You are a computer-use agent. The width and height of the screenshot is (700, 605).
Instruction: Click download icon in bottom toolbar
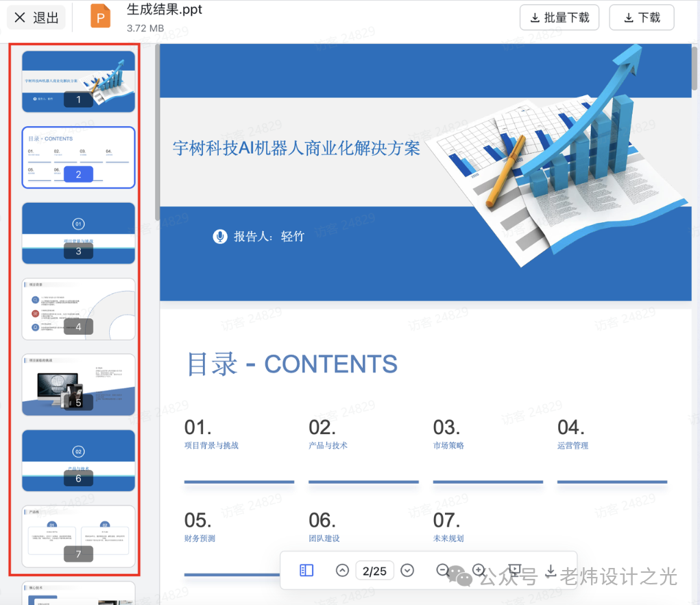551,570
